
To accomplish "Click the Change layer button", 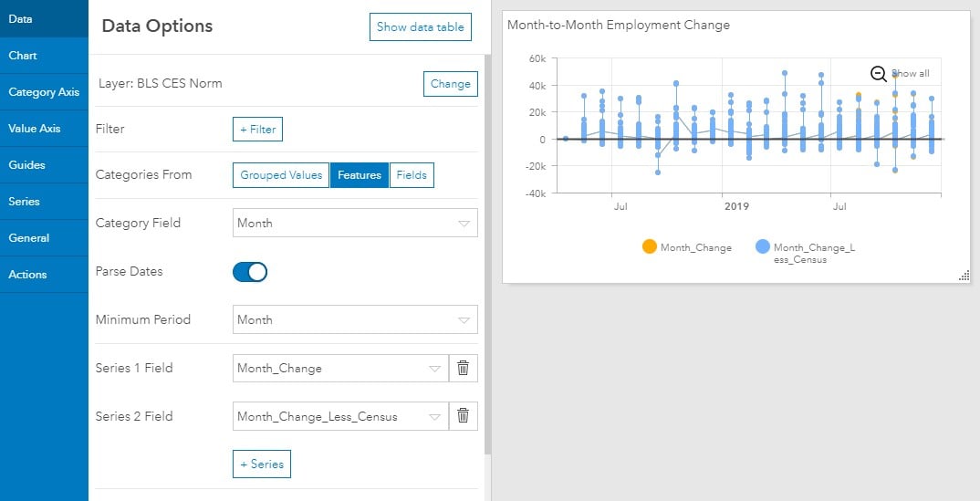I will point(451,84).
